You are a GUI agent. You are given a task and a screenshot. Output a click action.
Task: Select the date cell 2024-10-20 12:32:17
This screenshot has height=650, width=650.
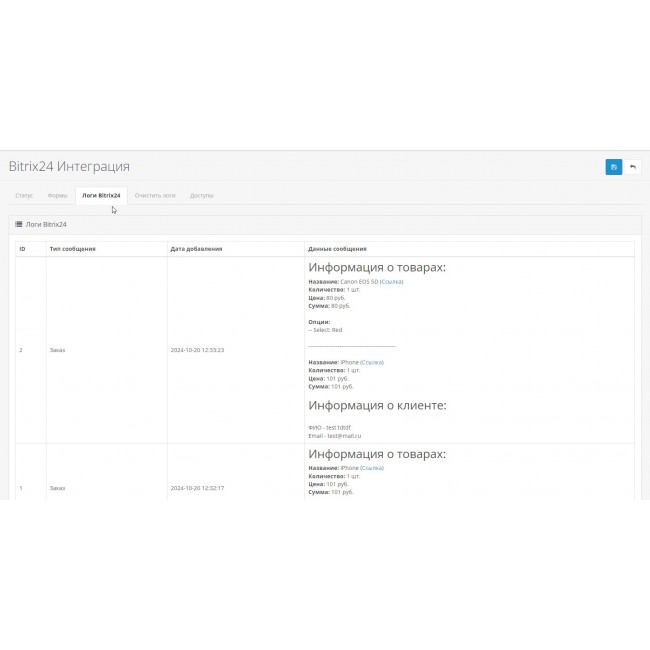click(x=197, y=488)
